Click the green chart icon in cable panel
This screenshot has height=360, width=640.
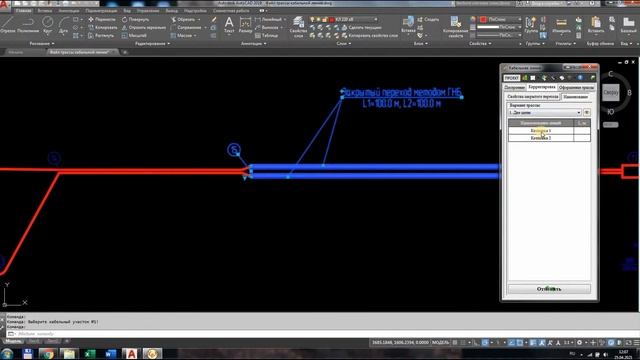point(525,78)
